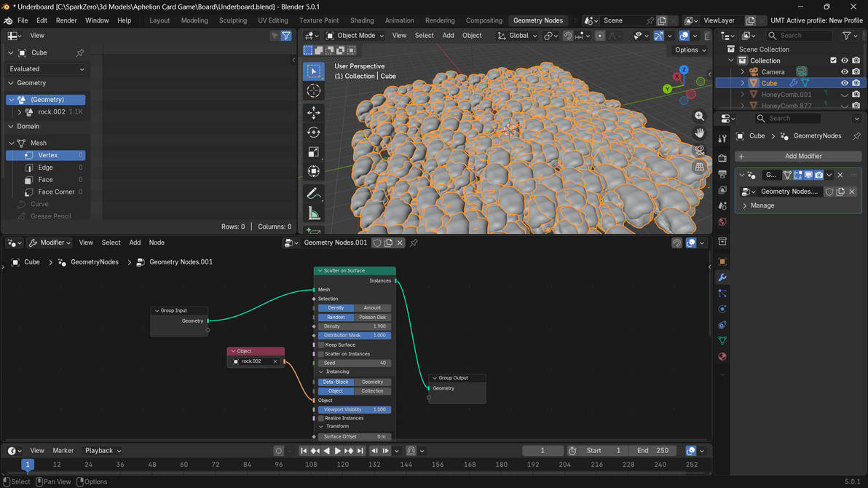The width and height of the screenshot is (868, 488).
Task: Open the Evaluated dropdown in spreadsheet
Action: [x=47, y=68]
